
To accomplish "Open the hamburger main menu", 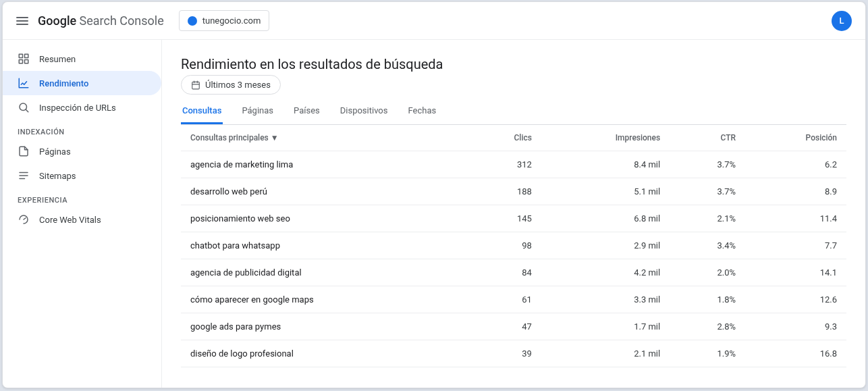I will click(x=22, y=21).
